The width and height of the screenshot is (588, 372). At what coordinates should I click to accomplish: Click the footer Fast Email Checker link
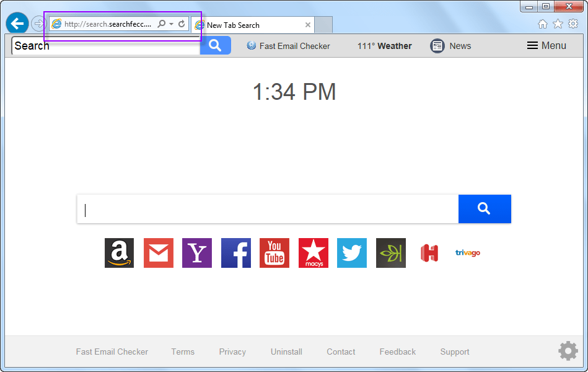112,352
